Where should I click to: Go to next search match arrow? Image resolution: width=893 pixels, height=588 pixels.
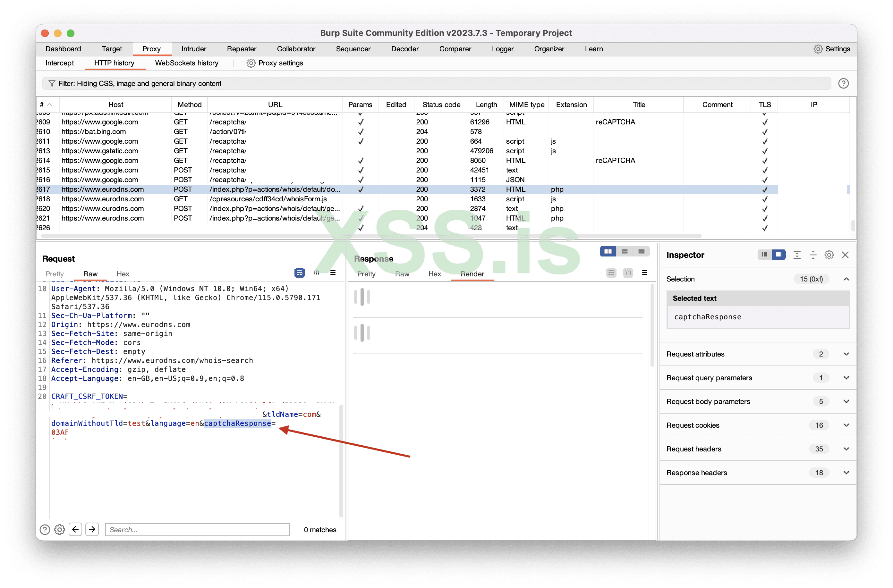pyautogui.click(x=92, y=530)
